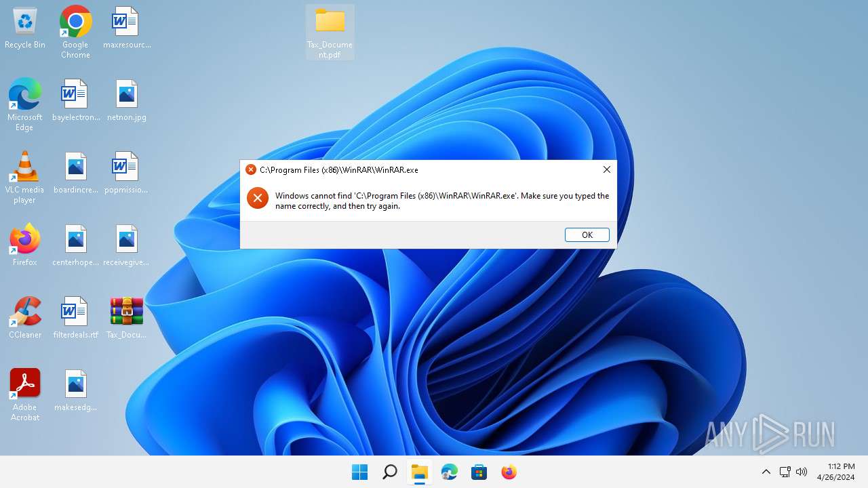868x488 pixels.
Task: Open Firefox from the taskbar
Action: pyautogui.click(x=509, y=472)
